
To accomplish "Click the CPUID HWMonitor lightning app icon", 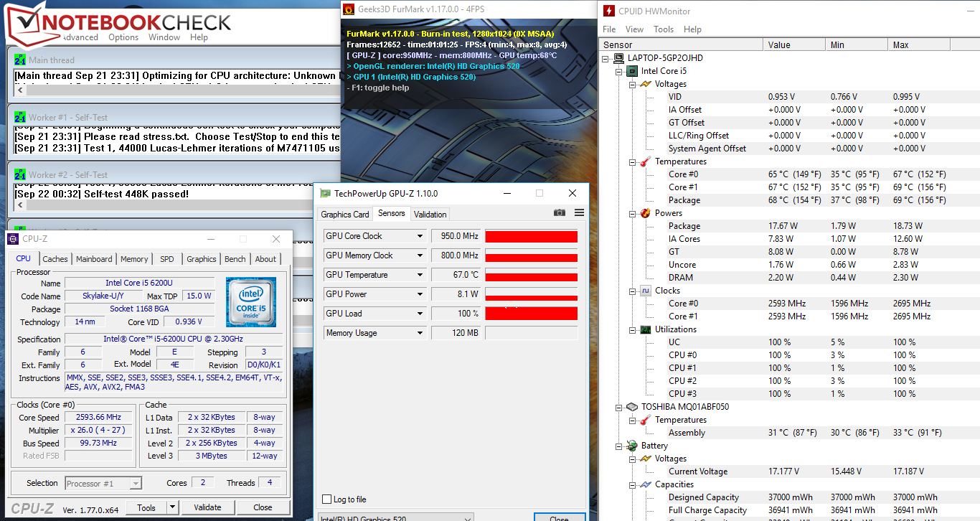I will [x=609, y=10].
